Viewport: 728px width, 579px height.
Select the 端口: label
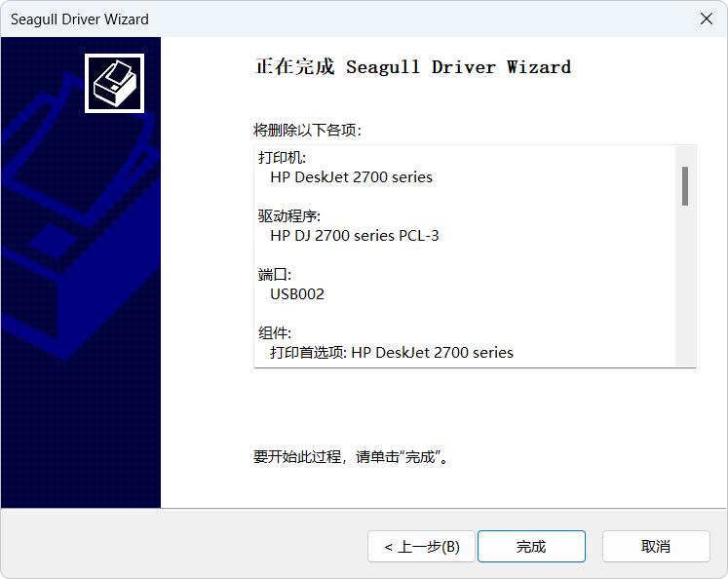275,275
